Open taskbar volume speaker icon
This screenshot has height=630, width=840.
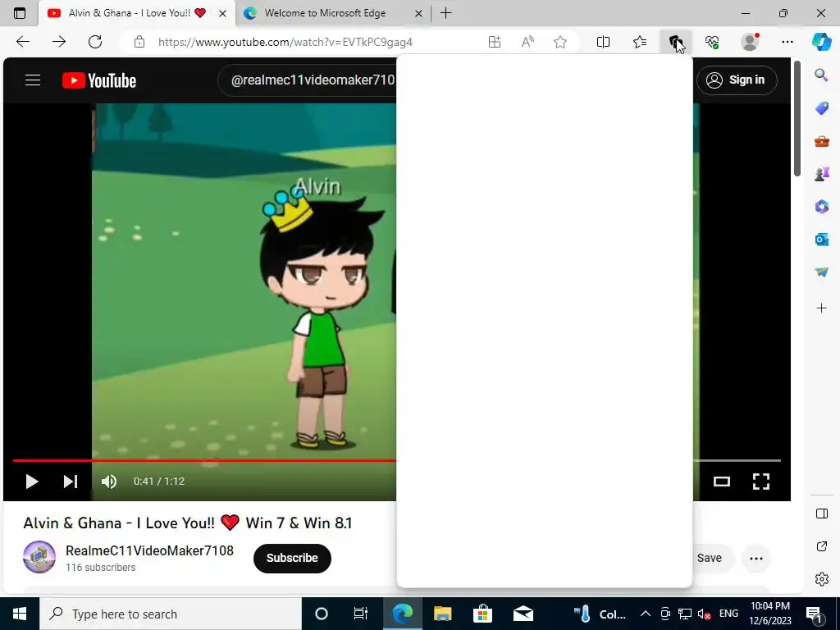coord(704,614)
